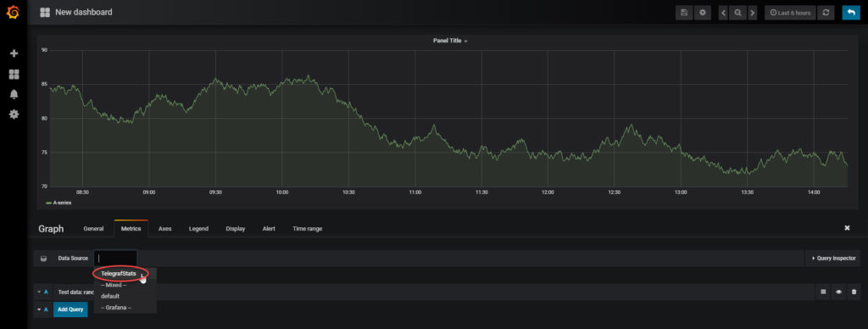Switch to the Legend tab
Screen dimensions: 868x329
click(x=198, y=228)
